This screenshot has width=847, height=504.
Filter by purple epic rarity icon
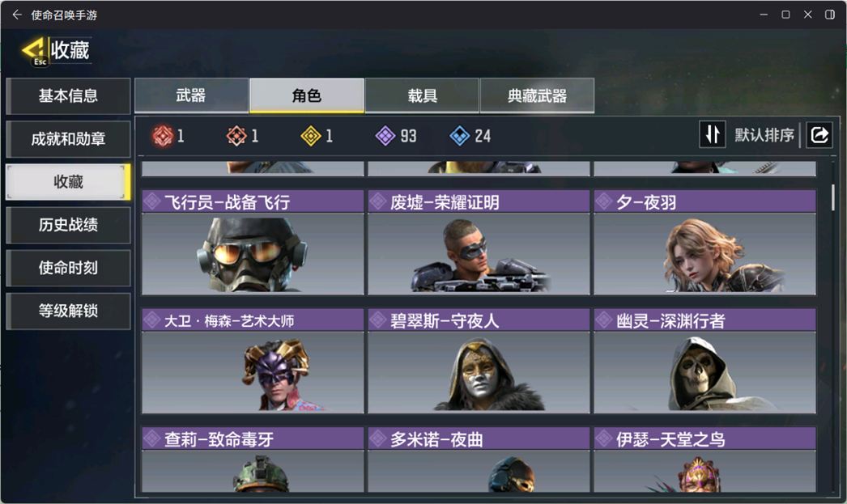pos(385,136)
